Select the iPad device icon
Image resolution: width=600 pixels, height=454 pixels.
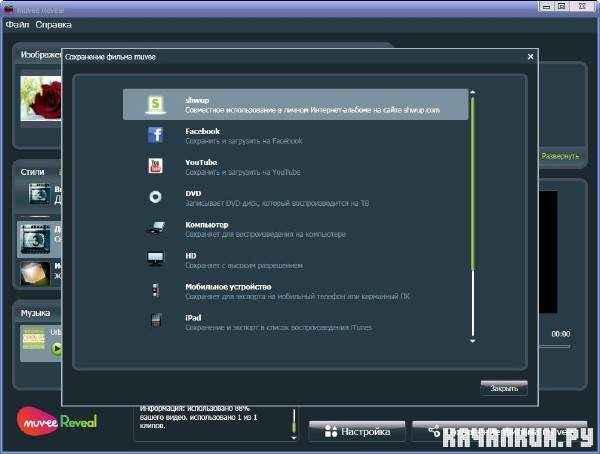[x=156, y=321]
